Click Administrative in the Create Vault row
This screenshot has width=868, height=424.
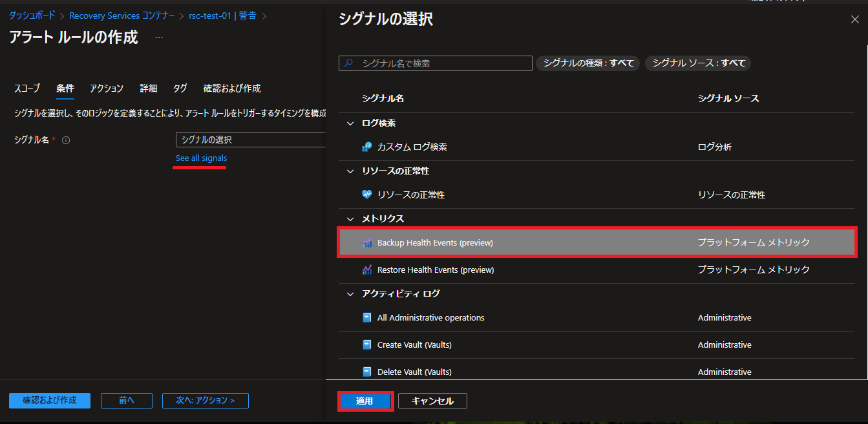click(725, 344)
